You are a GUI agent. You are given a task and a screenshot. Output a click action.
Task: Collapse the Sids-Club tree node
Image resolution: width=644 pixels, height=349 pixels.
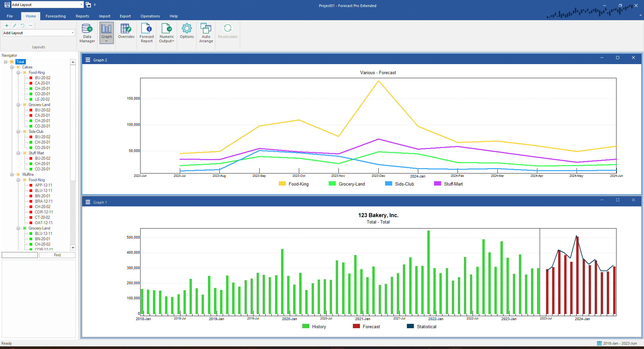point(18,132)
